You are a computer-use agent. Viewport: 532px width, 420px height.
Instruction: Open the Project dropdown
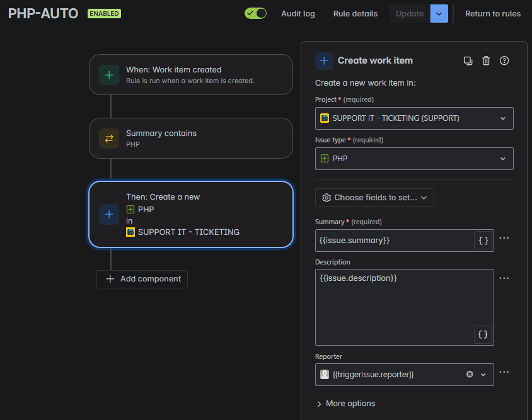[414, 118]
